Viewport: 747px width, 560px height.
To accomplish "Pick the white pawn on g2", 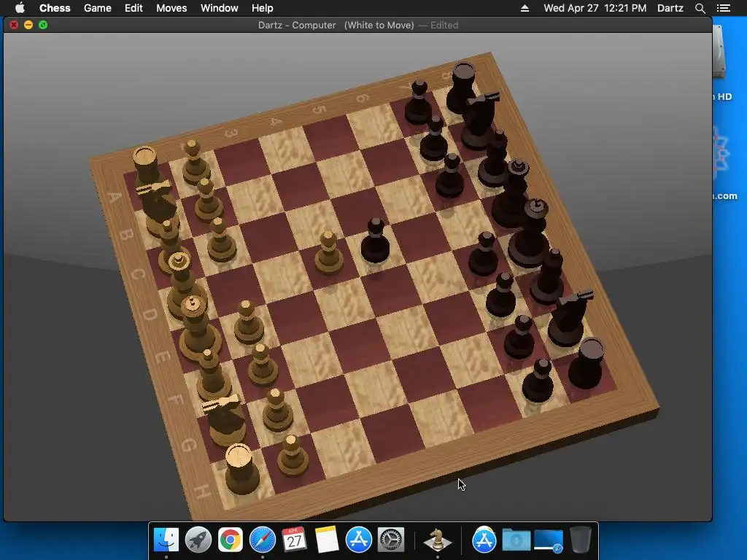I will (x=277, y=410).
